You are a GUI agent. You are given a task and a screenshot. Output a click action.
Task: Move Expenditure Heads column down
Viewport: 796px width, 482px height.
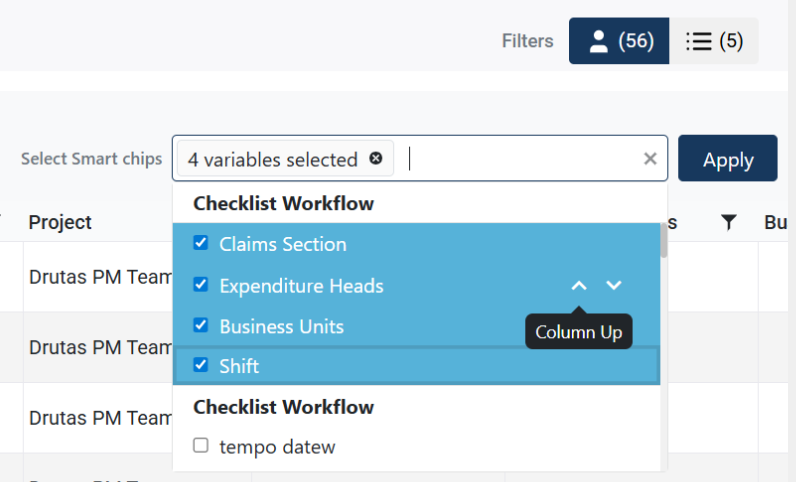614,286
